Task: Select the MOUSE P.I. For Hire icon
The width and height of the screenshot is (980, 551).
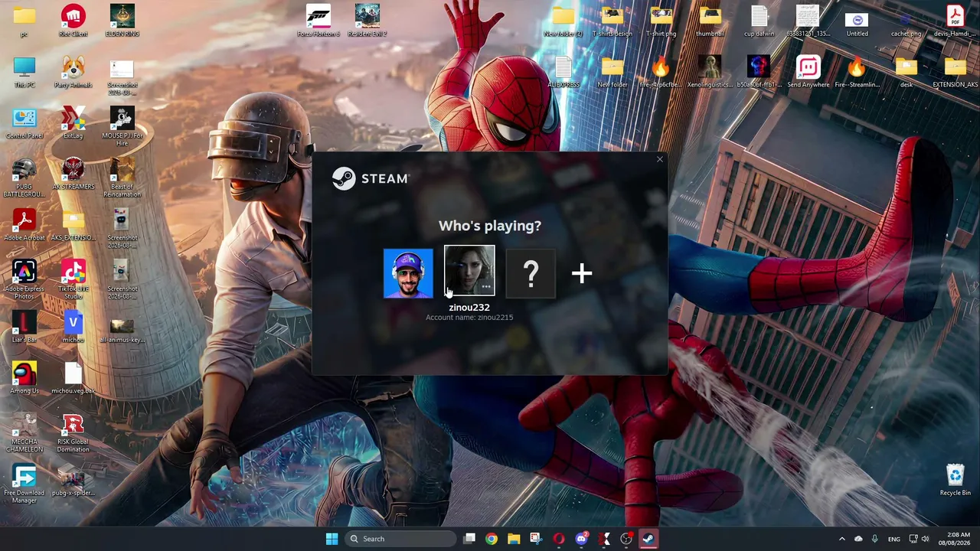Action: pyautogui.click(x=122, y=126)
